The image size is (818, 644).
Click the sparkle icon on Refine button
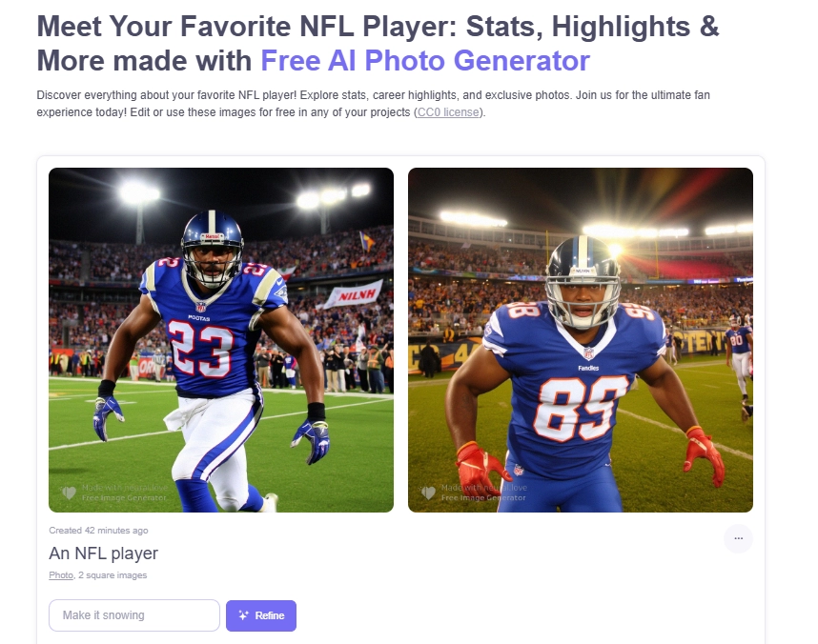244,615
